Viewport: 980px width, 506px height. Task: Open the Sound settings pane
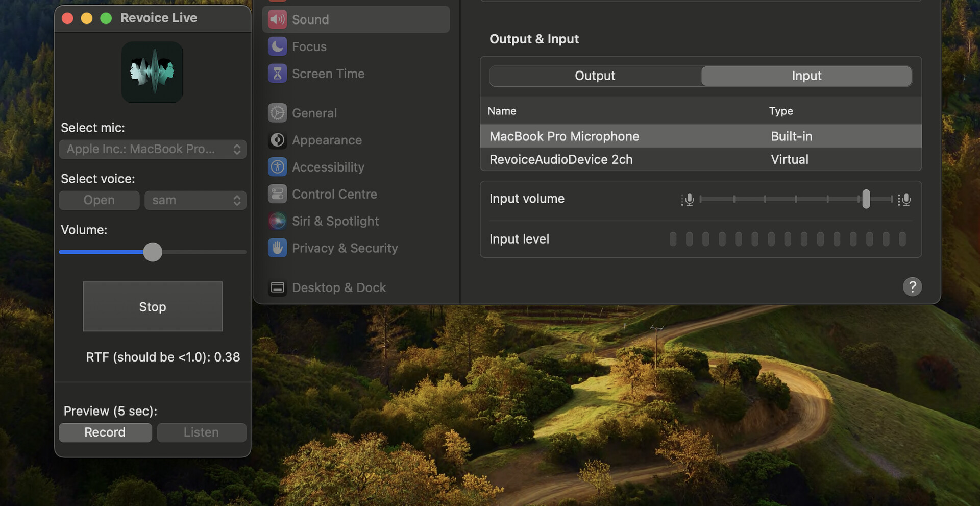[356, 19]
